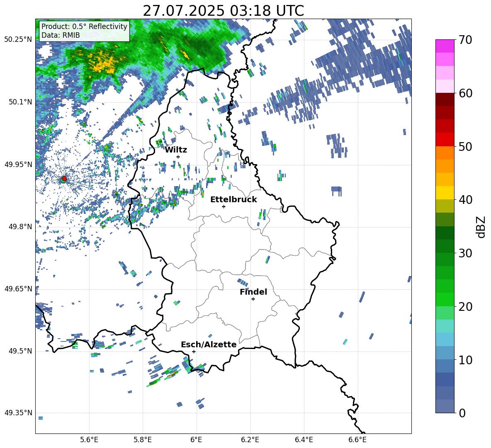This screenshot has width=491, height=448.
Task: Click the 49.5°N latitude label
Action: click(20, 351)
